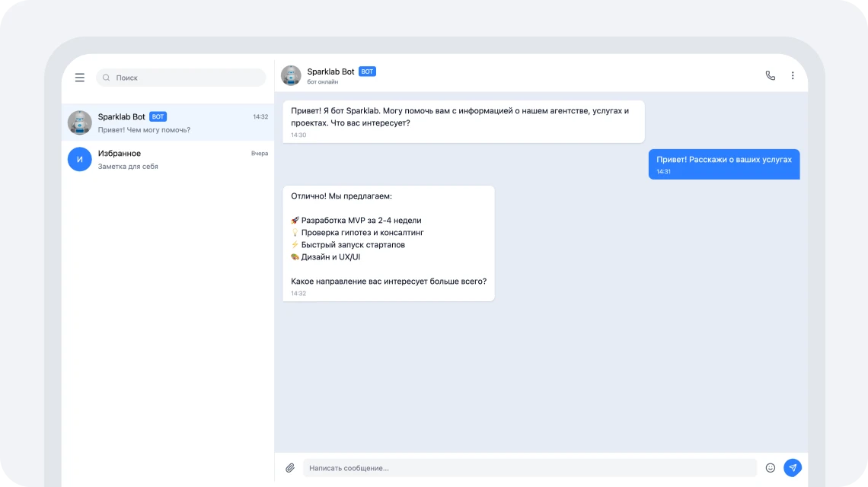
Task: Start a voice call with Sparklab Bot
Action: (x=770, y=75)
